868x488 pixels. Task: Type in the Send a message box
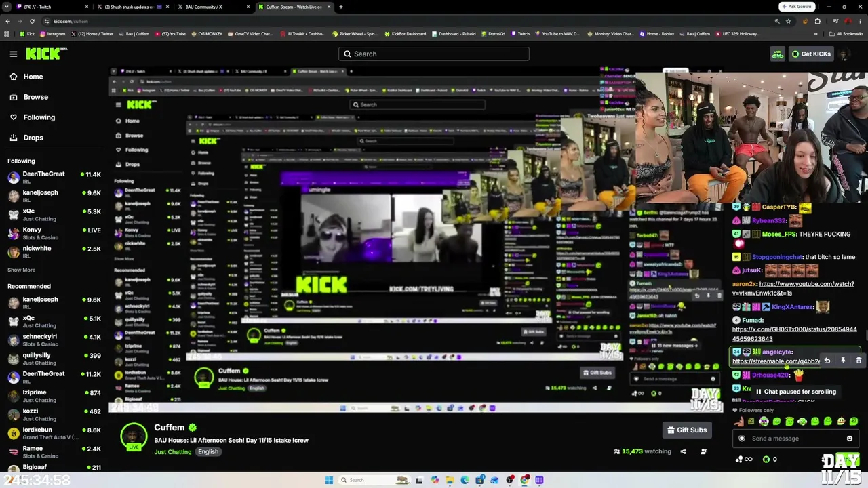[795, 439]
